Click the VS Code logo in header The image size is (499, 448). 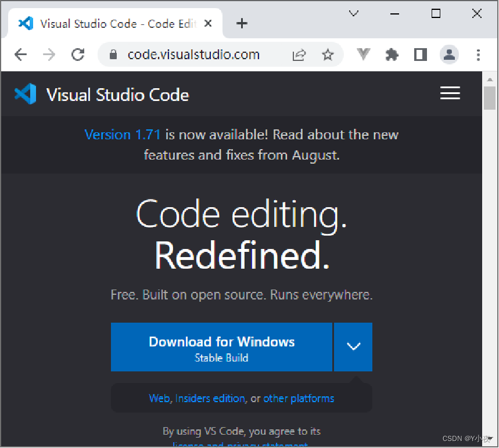tap(25, 94)
